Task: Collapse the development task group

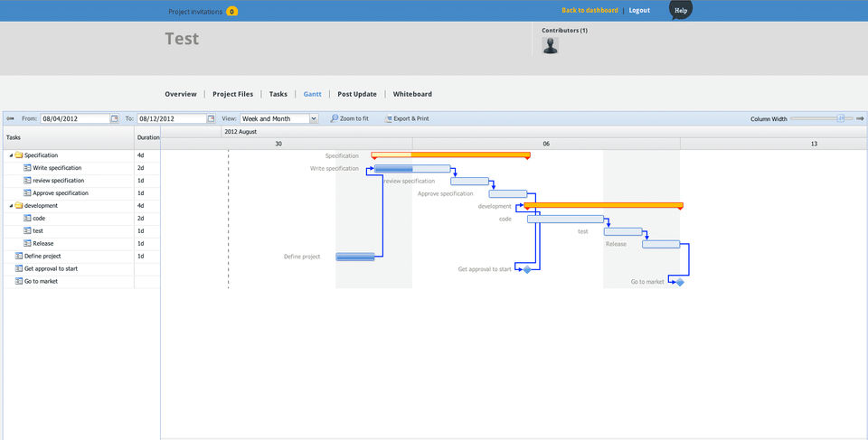Action: point(11,206)
